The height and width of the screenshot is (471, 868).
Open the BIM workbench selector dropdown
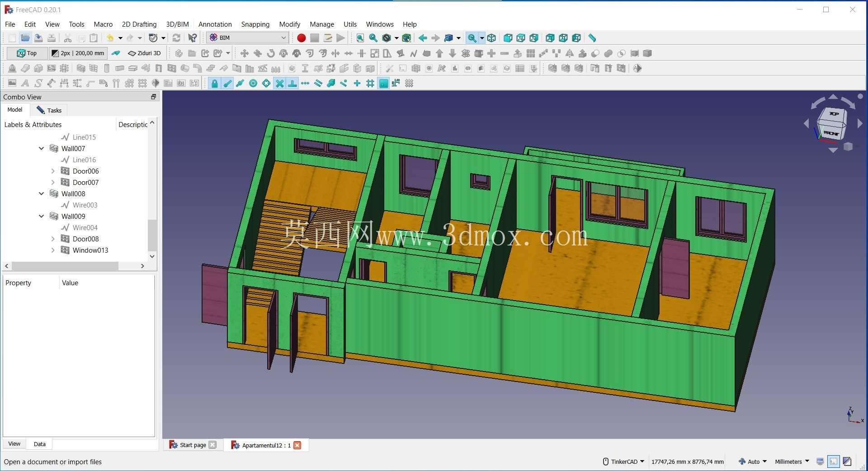(x=248, y=38)
